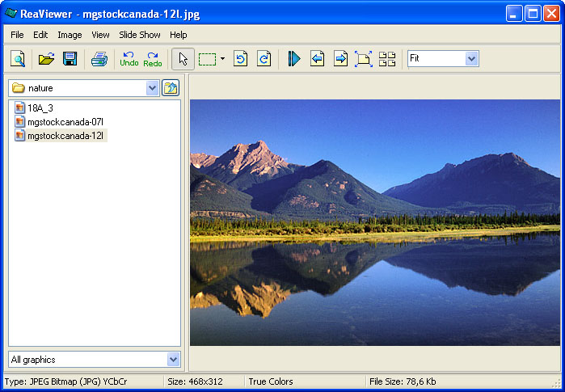The width and height of the screenshot is (565, 392).
Task: Select the arrow pointer tool
Action: (x=183, y=59)
